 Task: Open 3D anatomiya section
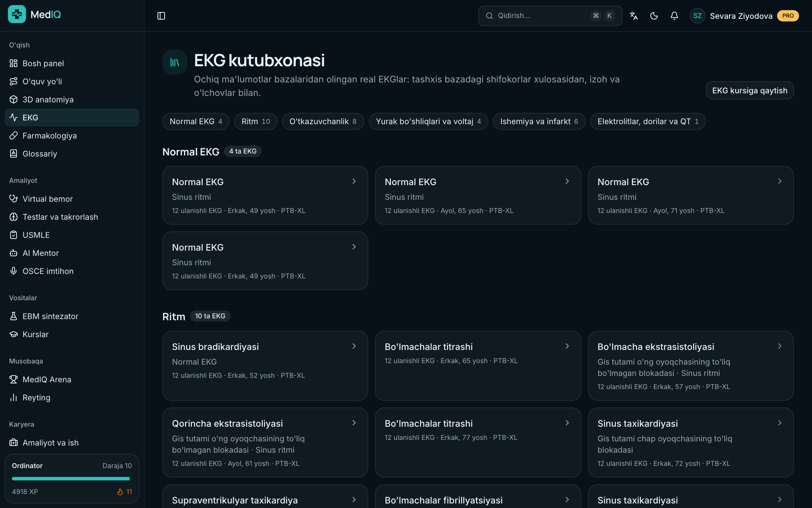[72, 99]
